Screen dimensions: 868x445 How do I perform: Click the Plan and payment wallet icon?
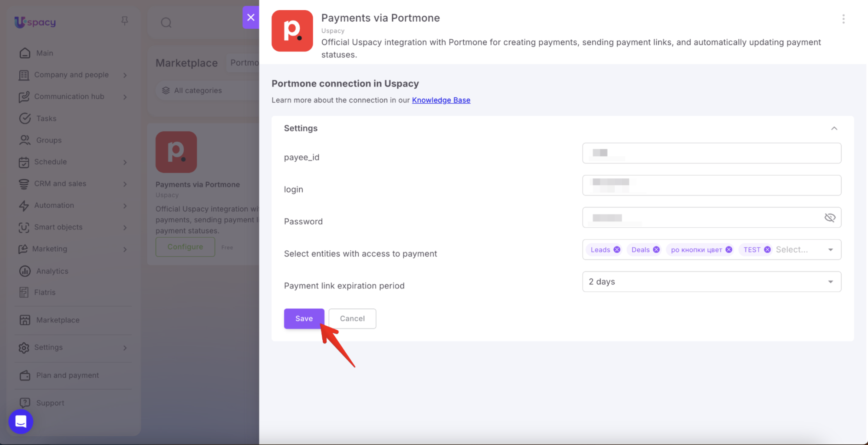(25, 375)
